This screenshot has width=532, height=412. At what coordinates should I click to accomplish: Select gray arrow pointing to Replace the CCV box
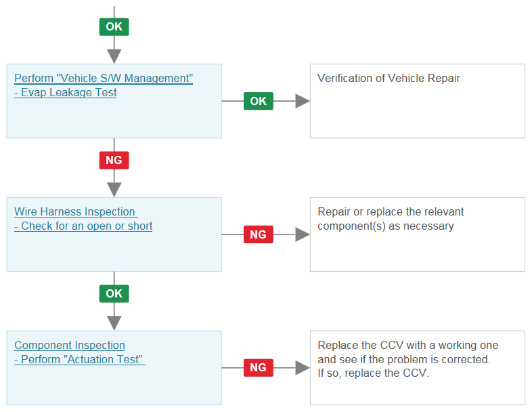[x=303, y=367]
